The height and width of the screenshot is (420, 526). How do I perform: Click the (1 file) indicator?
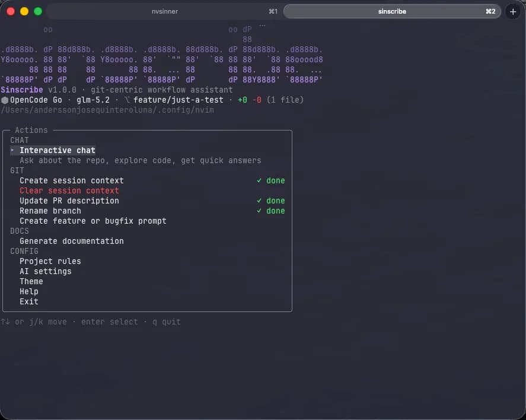(x=285, y=100)
